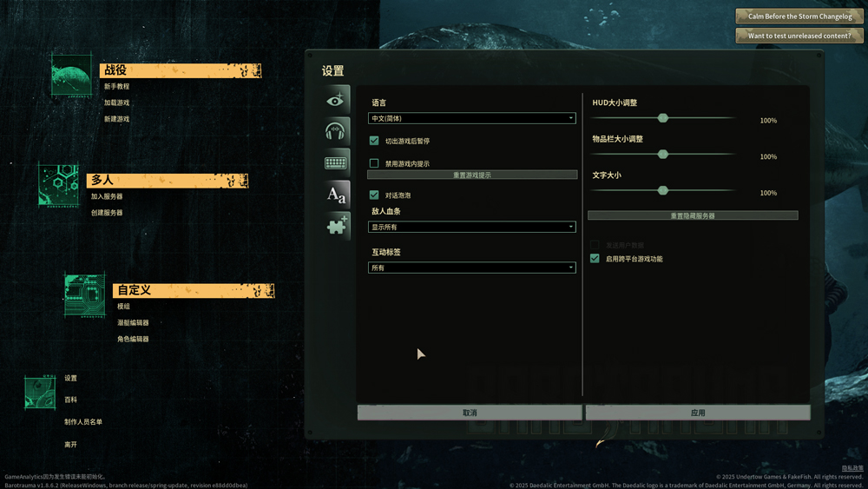Click the 物品栏大小调整 slider handle
The image size is (868, 489).
[x=662, y=155]
